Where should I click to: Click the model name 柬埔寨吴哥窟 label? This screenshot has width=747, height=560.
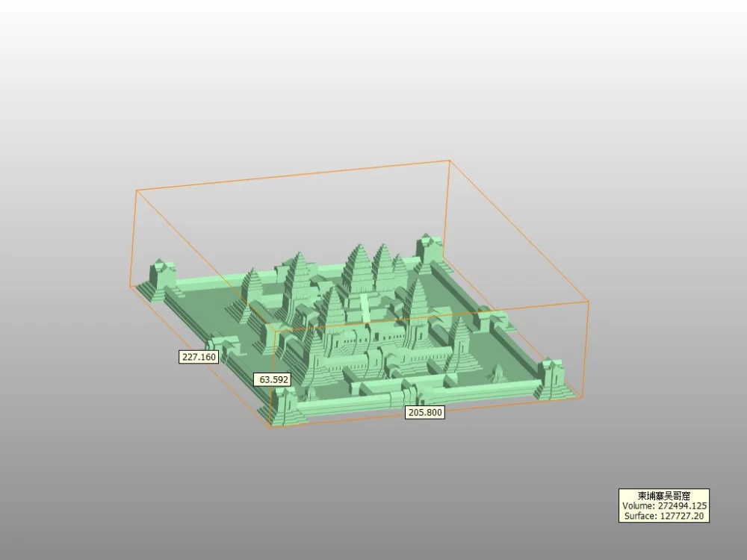click(664, 496)
